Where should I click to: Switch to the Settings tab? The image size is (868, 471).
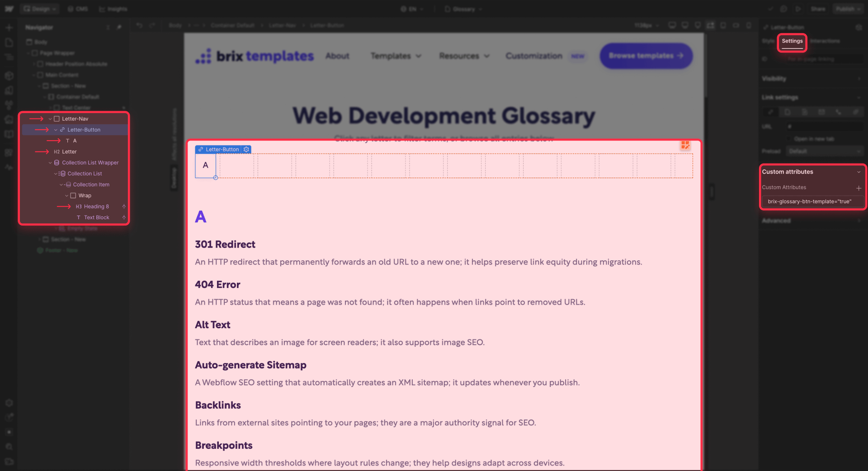(792, 41)
